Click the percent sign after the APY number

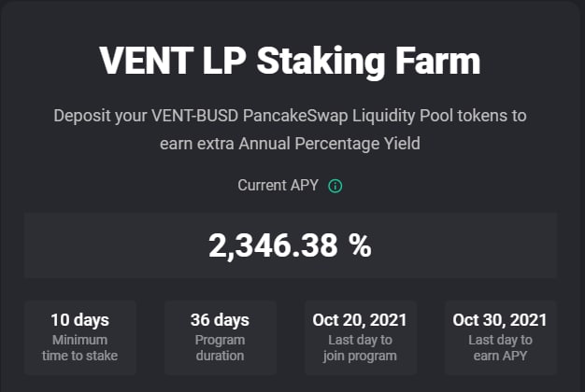pyautogui.click(x=360, y=245)
